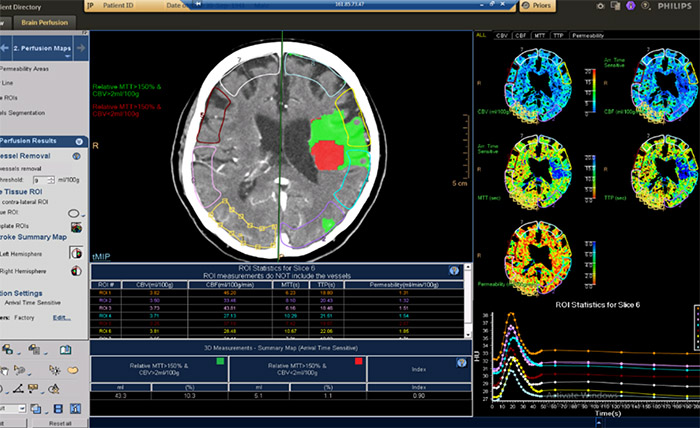The width and height of the screenshot is (700, 428).
Task: Select the CBV color map thumbnail
Action: point(538,85)
